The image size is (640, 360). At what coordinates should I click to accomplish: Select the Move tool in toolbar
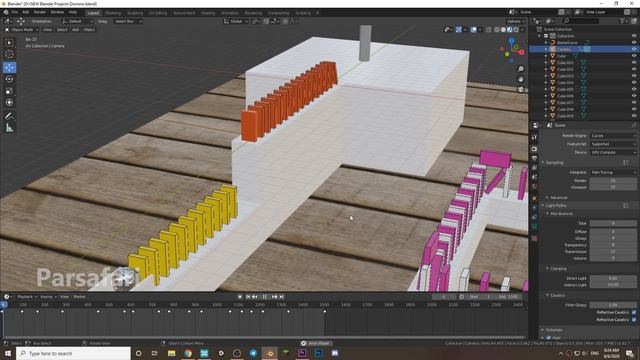click(x=9, y=67)
